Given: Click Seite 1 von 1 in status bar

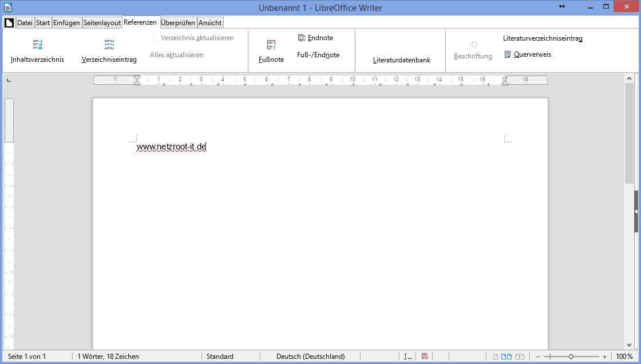Looking at the screenshot, I should pyautogui.click(x=26, y=356).
